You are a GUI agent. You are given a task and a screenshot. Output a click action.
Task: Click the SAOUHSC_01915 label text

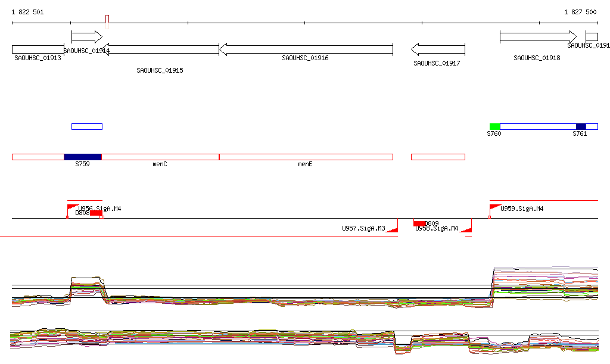click(x=160, y=70)
